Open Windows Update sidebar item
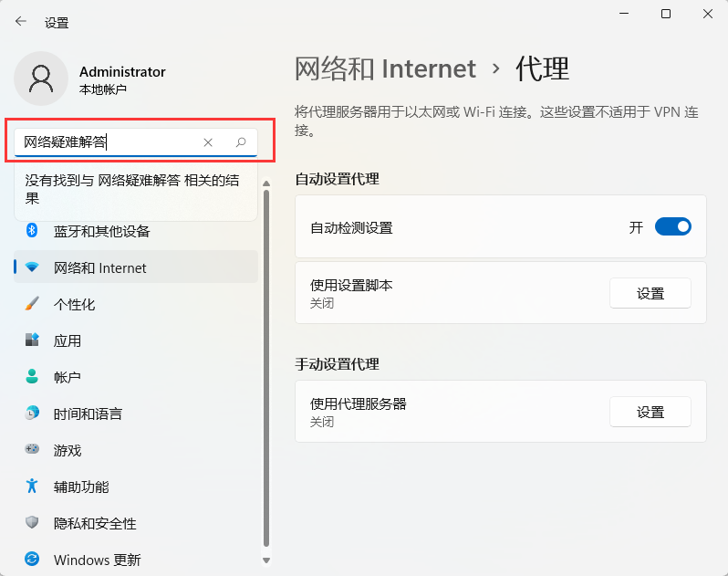Viewport: 728px width, 576px height. 97,560
